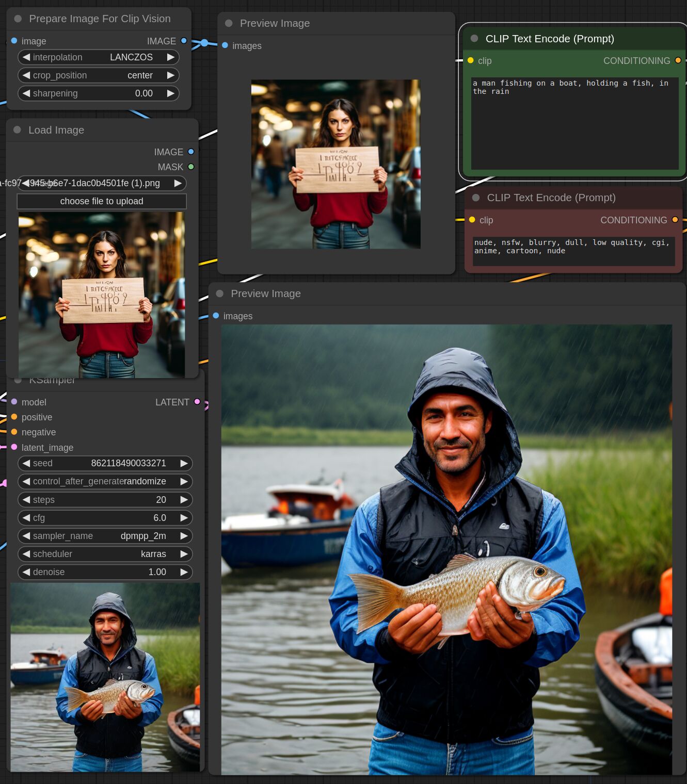This screenshot has width=687, height=784.
Task: Click the Prepare Image IMAGE output port
Action: click(184, 41)
